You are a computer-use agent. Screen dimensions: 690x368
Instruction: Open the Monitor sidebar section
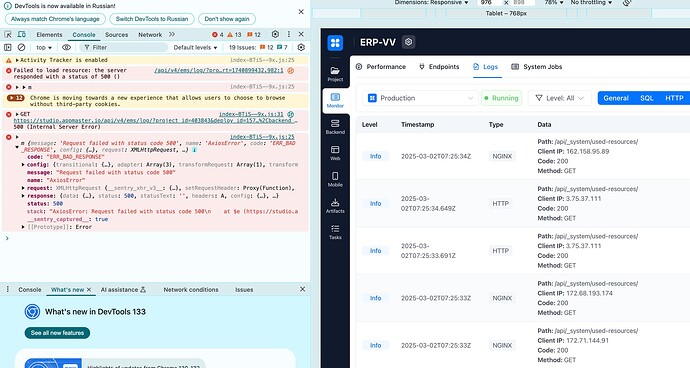point(335,100)
